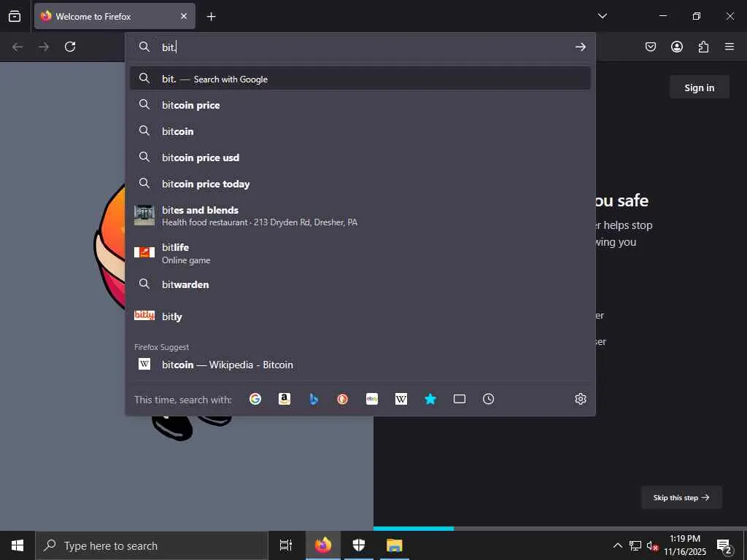
Task: Open File Explorer from the taskbar
Action: click(395, 545)
